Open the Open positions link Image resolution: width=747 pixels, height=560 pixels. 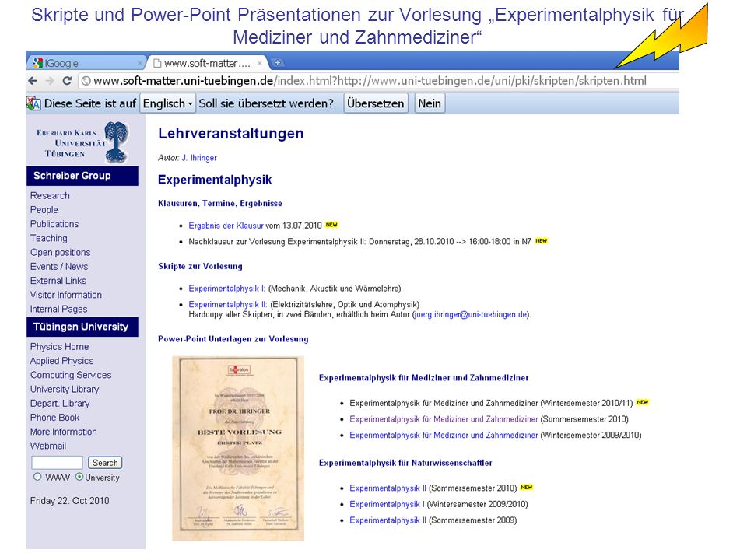pyautogui.click(x=60, y=252)
